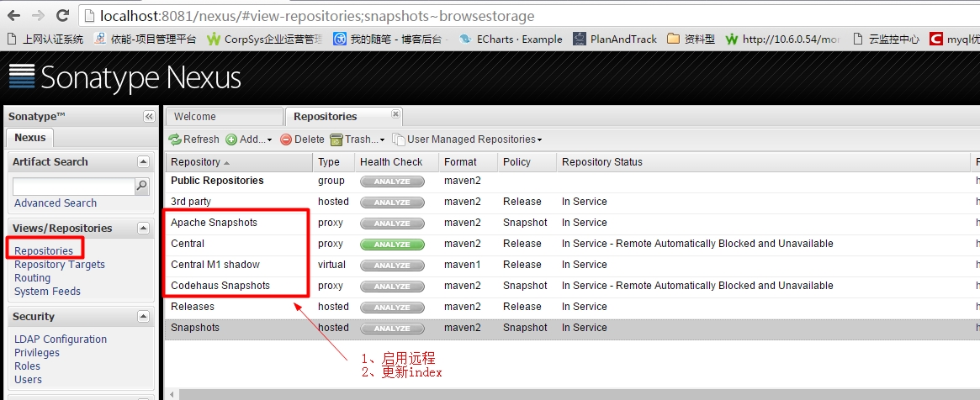
Task: Open LDAP Configuration
Action: [61, 339]
